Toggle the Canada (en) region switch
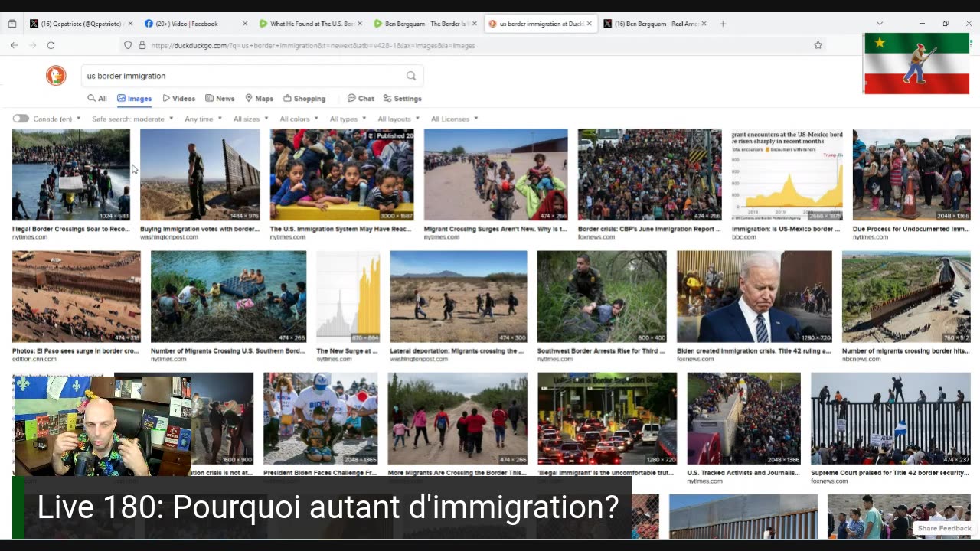The height and width of the screenshot is (551, 980). tap(21, 119)
